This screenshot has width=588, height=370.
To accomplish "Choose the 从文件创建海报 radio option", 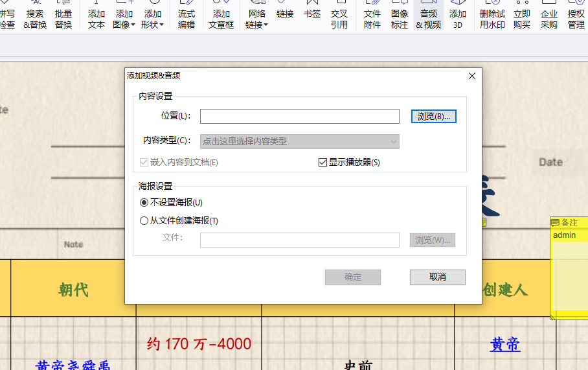I will click(x=144, y=221).
